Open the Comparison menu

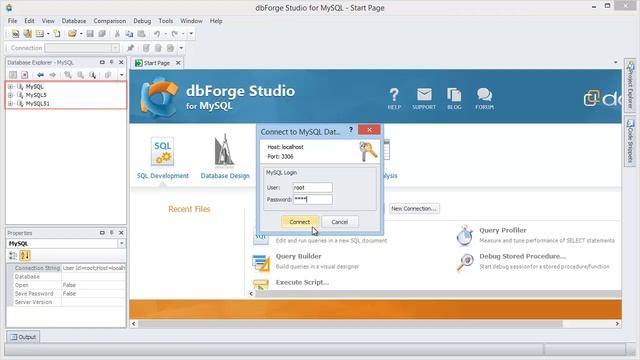click(x=109, y=21)
